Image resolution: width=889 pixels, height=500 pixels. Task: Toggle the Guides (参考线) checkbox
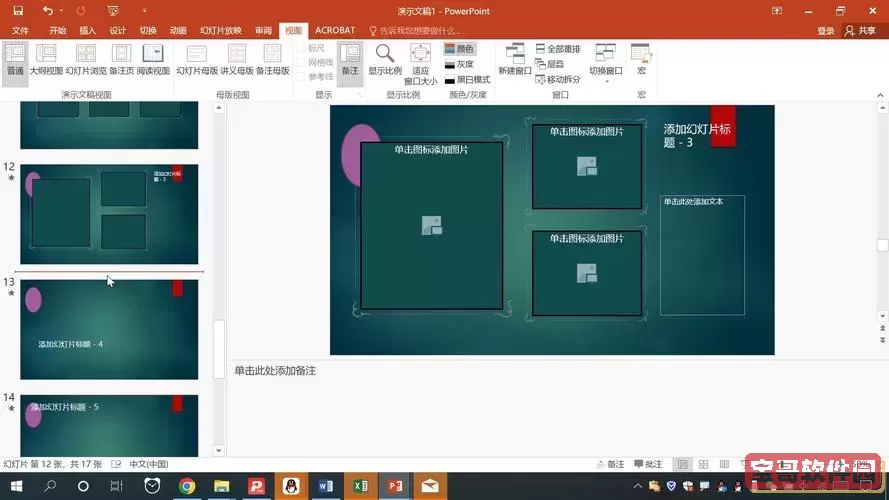click(x=302, y=77)
